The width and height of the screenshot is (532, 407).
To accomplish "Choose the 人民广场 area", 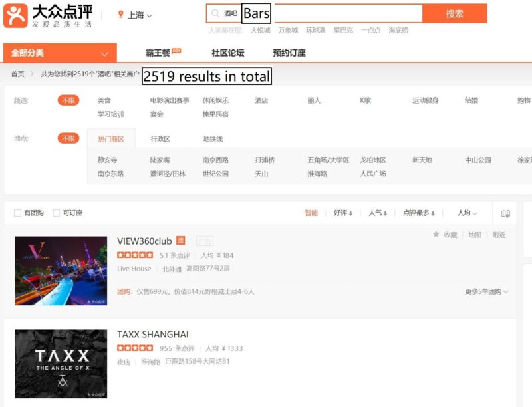I will [373, 174].
